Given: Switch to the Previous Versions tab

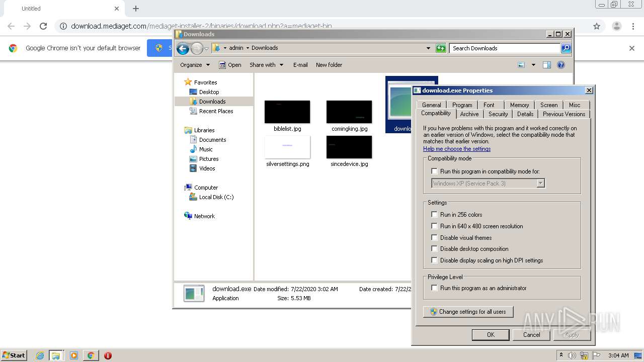Looking at the screenshot, I should pyautogui.click(x=564, y=114).
